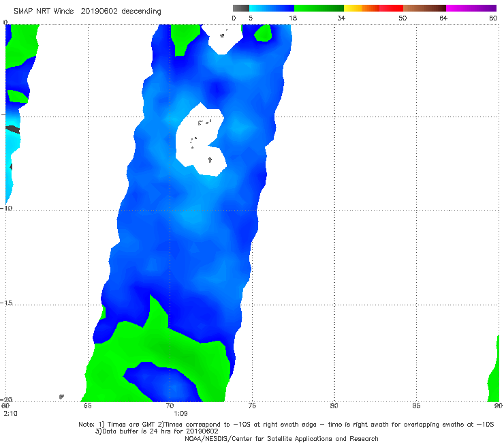This screenshot has height=443, width=504.
Task: Click the color bar's maximum label '80'
Action: 493,18
